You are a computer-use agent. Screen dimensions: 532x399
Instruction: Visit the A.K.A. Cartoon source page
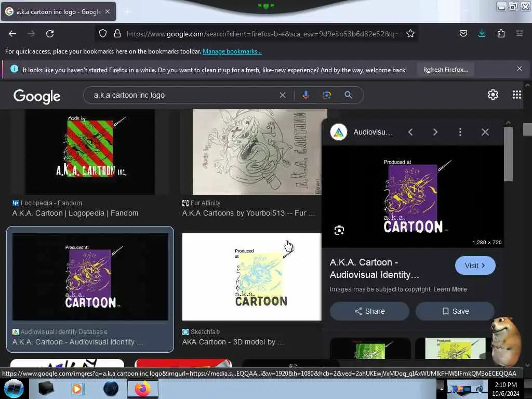pyautogui.click(x=475, y=265)
